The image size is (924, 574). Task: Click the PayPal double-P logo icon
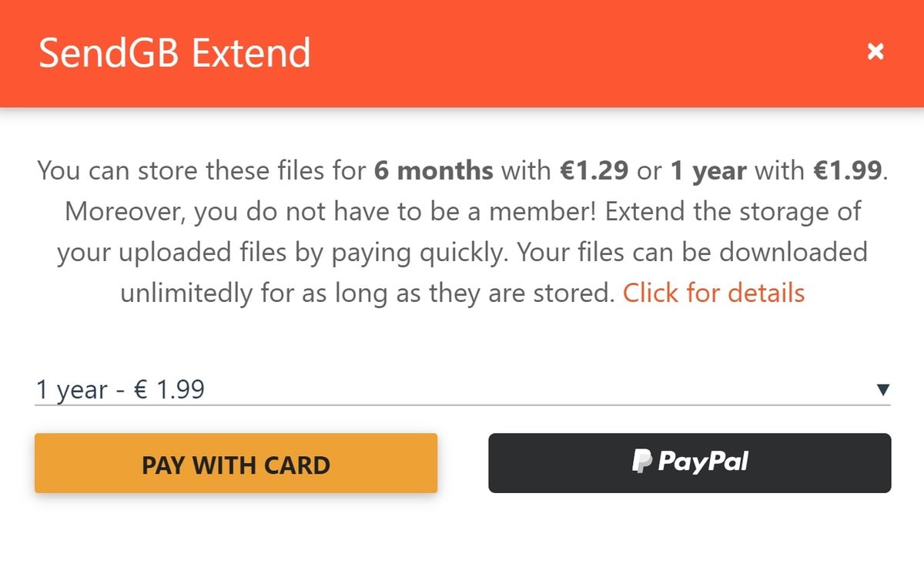[642, 462]
